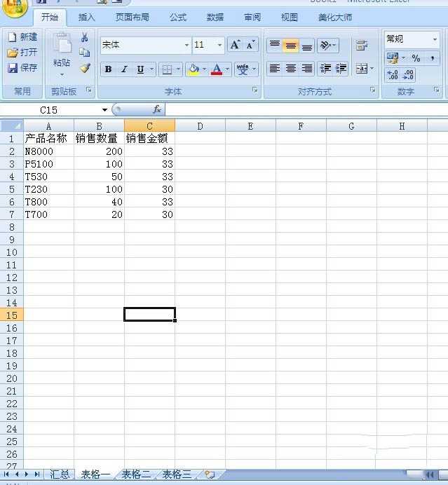Viewport: 448px width, 485px height.
Task: Click the Merge and Center icon
Action: coord(362,68)
